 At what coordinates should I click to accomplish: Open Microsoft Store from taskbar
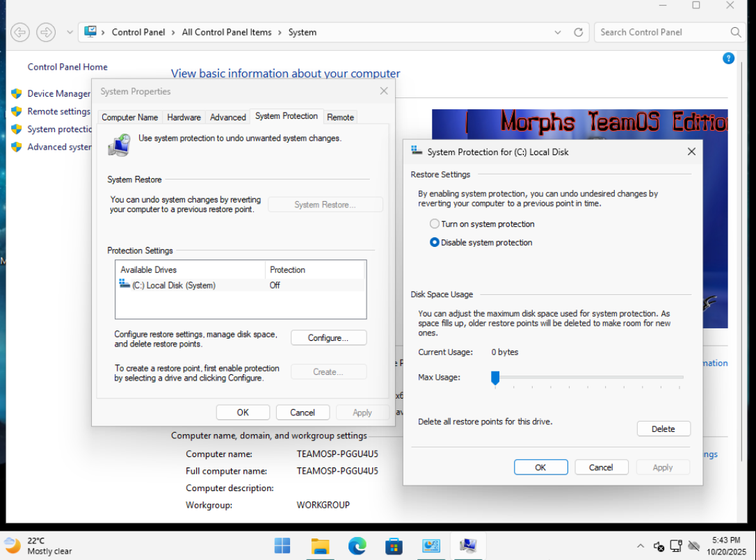coord(394,545)
